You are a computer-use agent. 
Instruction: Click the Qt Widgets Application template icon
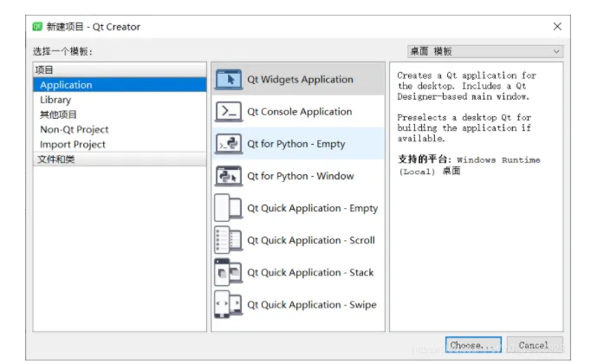point(228,80)
